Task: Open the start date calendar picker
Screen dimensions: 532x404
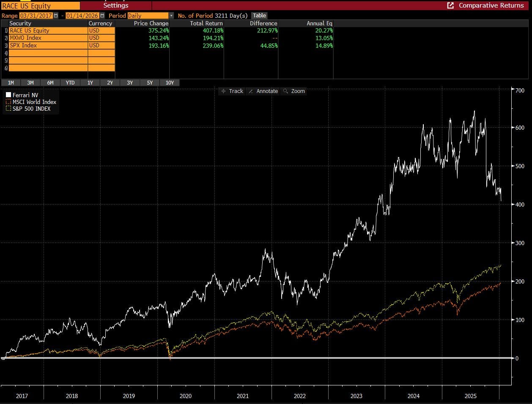Action: coord(56,16)
